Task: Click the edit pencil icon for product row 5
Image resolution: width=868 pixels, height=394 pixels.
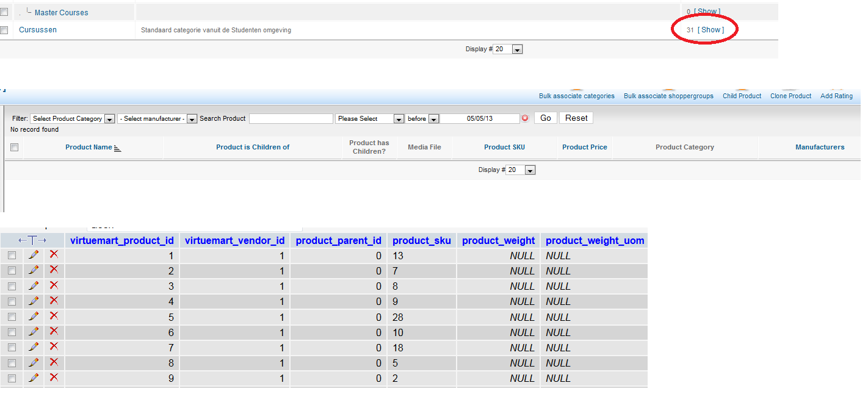Action: (34, 317)
